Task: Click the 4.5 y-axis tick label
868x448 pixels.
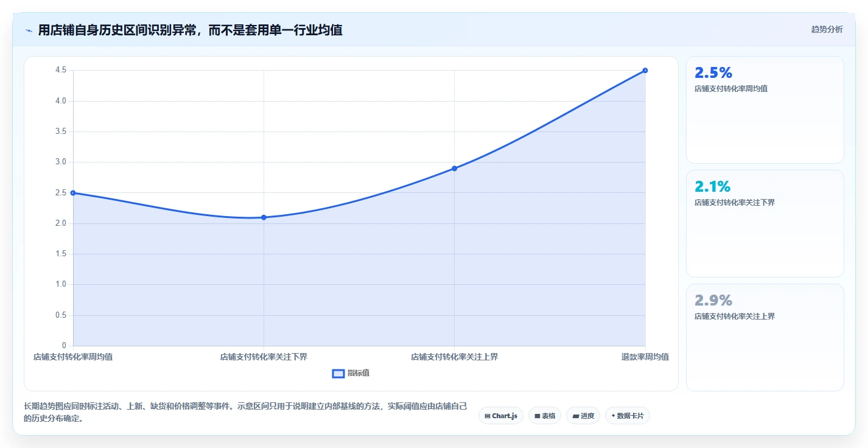Action: coord(61,70)
